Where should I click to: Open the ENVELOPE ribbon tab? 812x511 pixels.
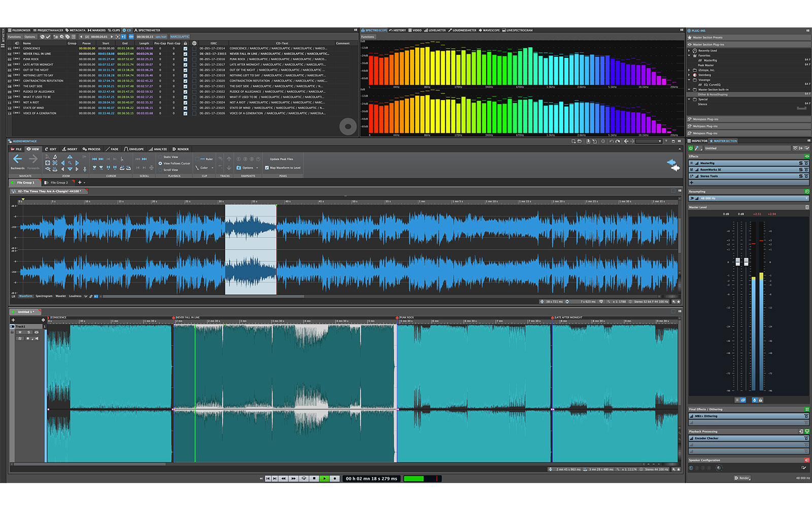(133, 149)
